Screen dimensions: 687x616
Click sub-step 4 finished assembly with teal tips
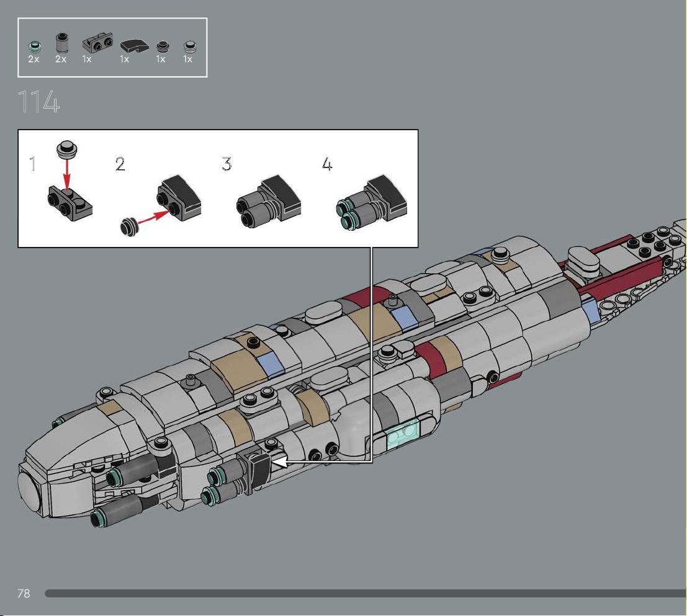coord(372,202)
